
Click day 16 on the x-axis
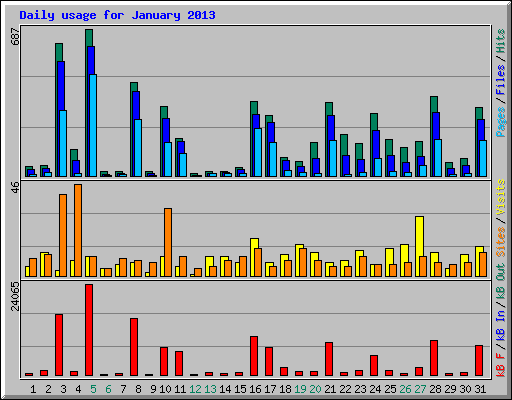tap(255, 389)
